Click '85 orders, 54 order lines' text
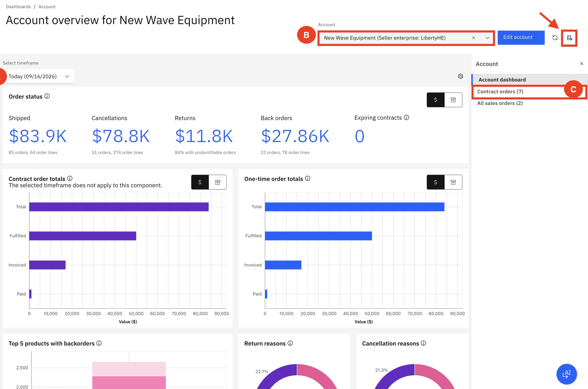Viewport: 588px width, 389px height. [x=33, y=152]
